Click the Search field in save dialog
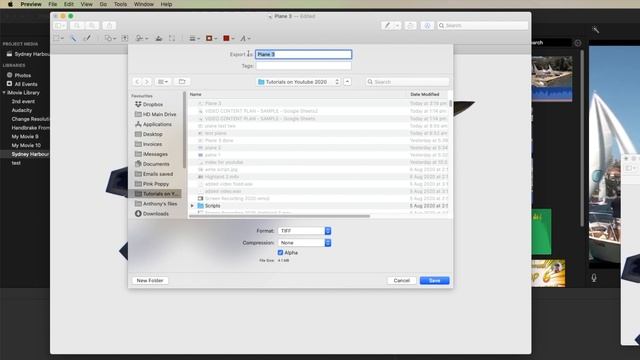 tap(407, 82)
